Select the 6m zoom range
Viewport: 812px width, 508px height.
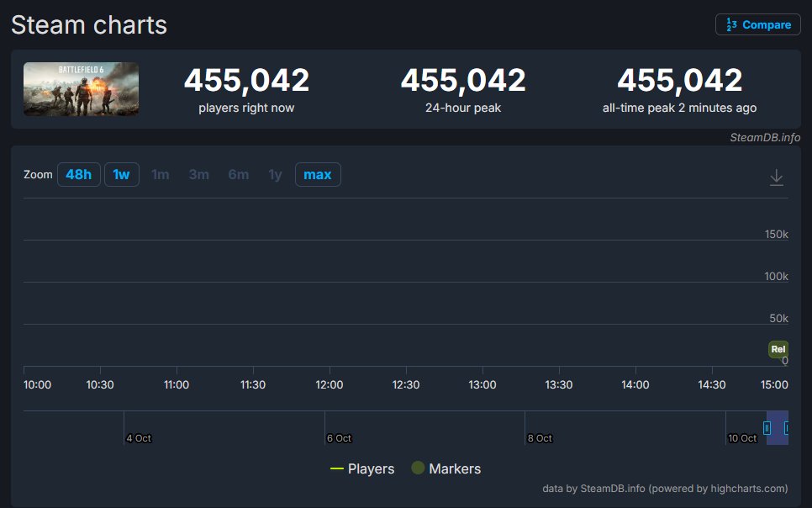[238, 174]
